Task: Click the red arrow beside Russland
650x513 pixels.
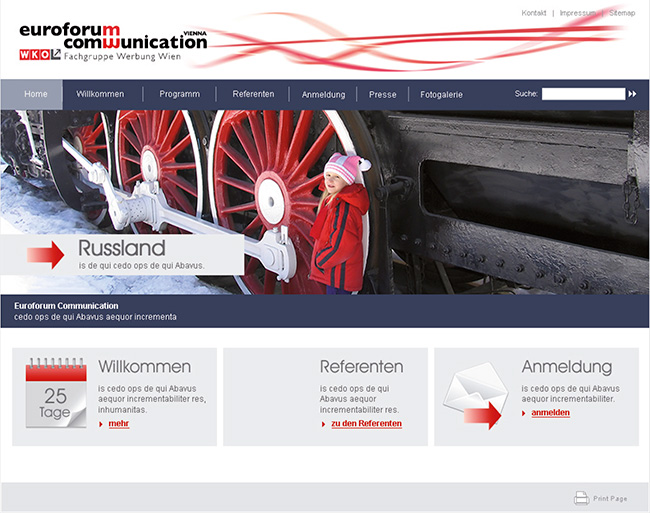Action: [45, 254]
